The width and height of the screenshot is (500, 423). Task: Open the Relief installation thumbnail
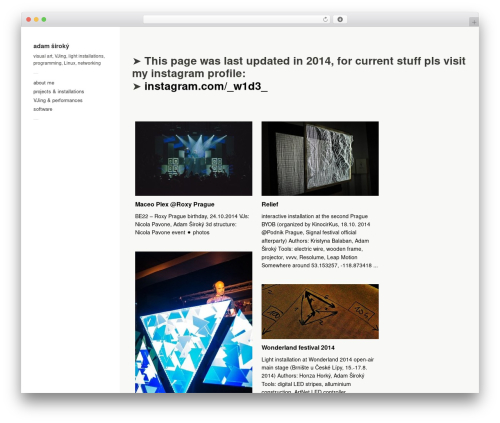coord(320,158)
